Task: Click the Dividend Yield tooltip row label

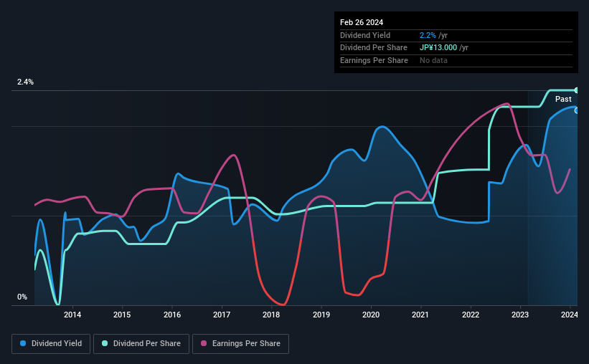Action: [365, 35]
